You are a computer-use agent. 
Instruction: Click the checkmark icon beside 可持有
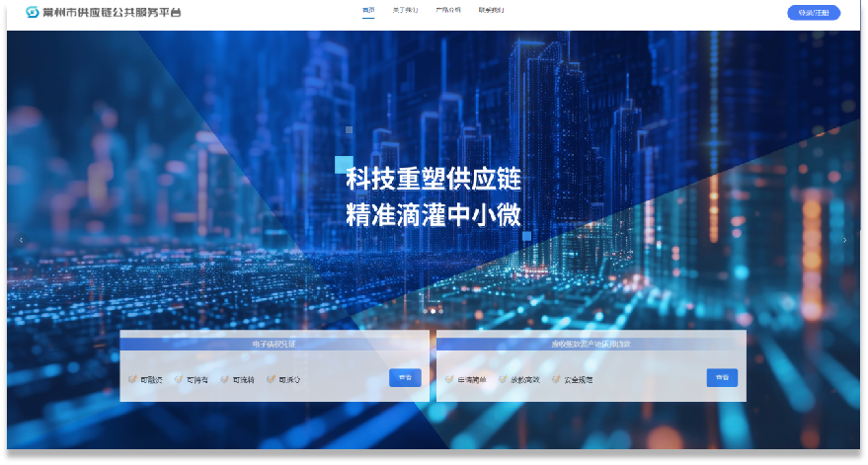click(179, 379)
